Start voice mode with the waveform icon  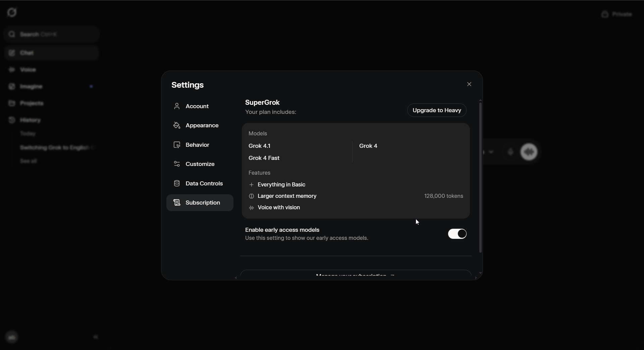[529, 152]
